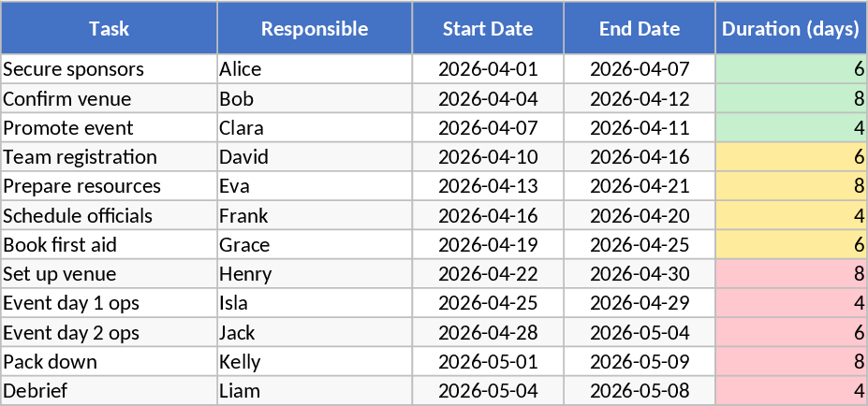Click the Task column header
868x406 pixels.
[x=109, y=28]
